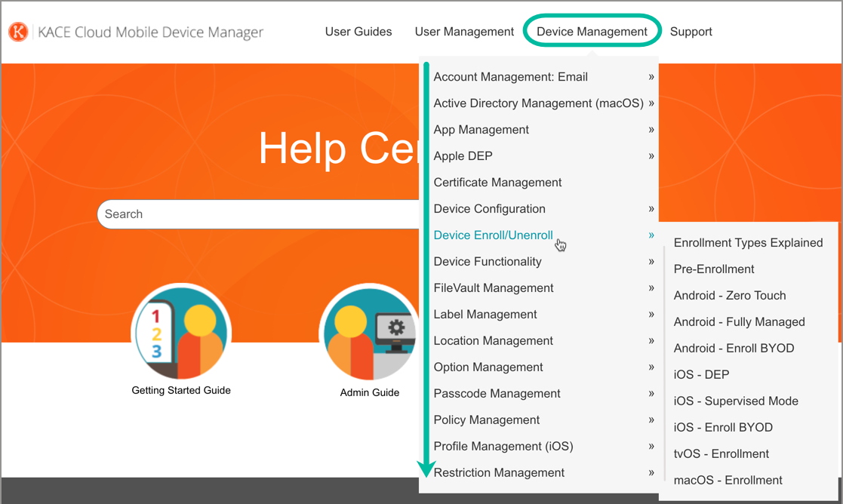Screen dimensions: 843x504
Task: Open the User Management menu
Action: click(x=464, y=32)
